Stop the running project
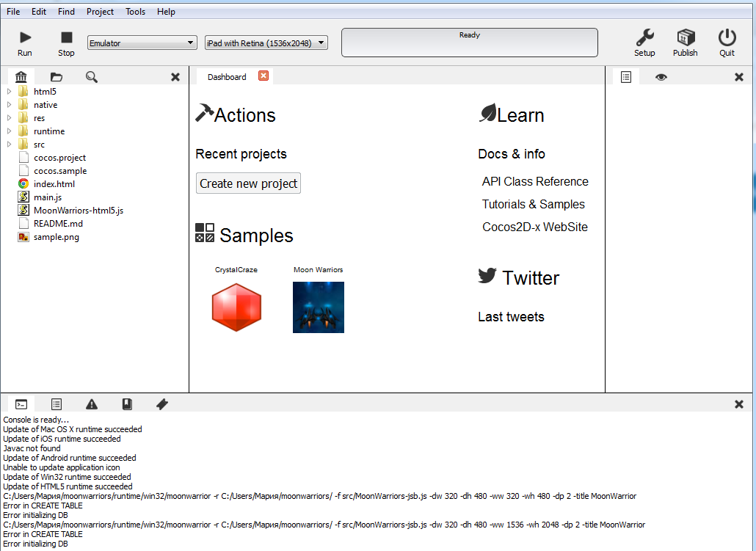Screen dimensions: 756x551 67,37
